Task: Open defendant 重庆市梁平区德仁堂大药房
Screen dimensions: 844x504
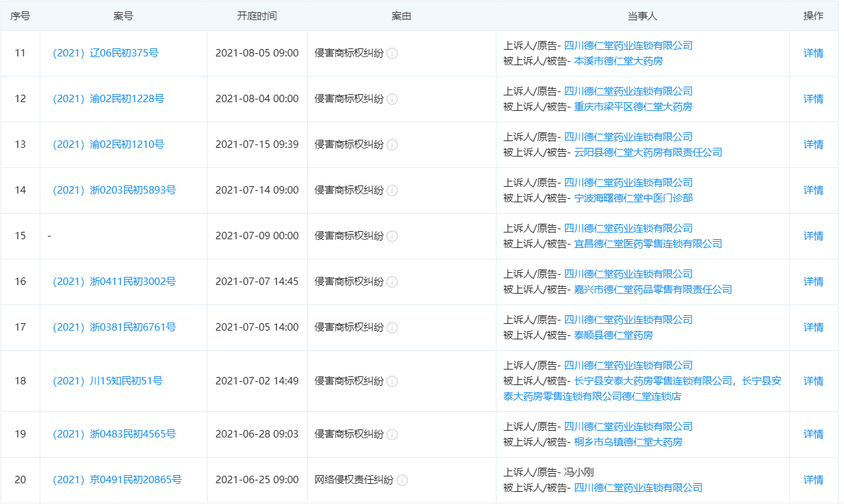Action: 633,107
